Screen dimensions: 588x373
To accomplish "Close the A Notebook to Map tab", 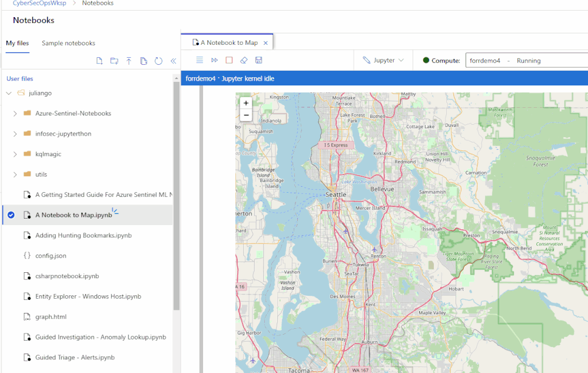I will [x=265, y=42].
